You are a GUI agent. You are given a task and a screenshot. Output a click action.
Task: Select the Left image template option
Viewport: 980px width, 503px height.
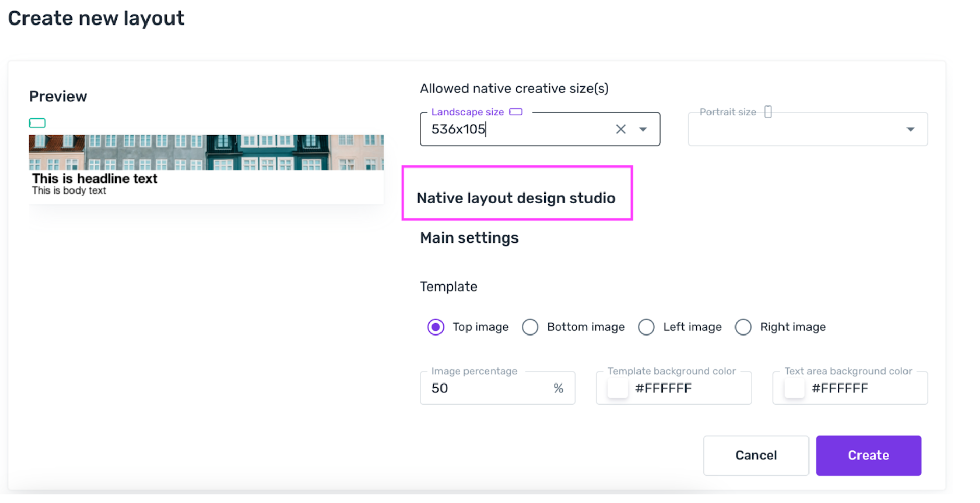(x=646, y=327)
